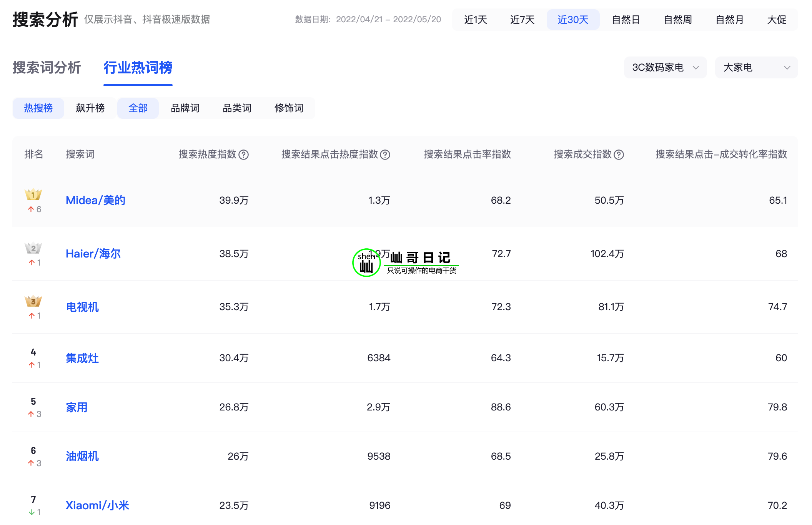The image size is (812, 525).
Task: Click the data date range 2022/04/21 – 2022/05/20
Action: click(x=388, y=20)
